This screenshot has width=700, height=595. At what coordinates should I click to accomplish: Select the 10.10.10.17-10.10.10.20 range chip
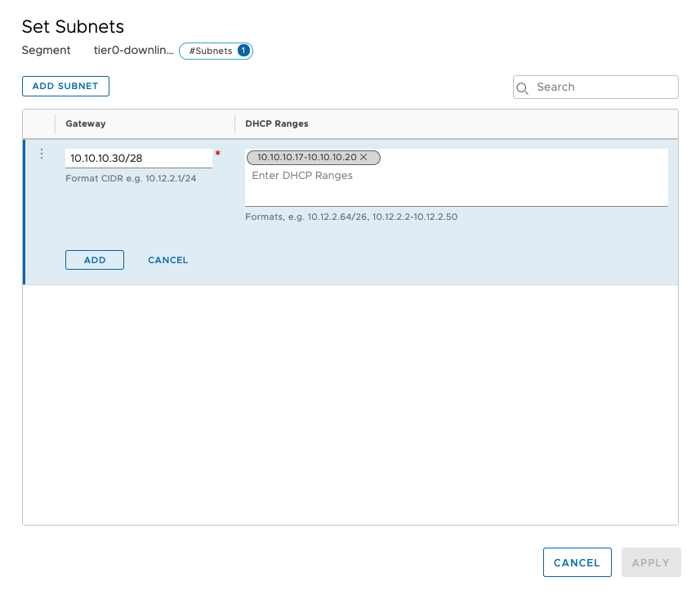306,157
